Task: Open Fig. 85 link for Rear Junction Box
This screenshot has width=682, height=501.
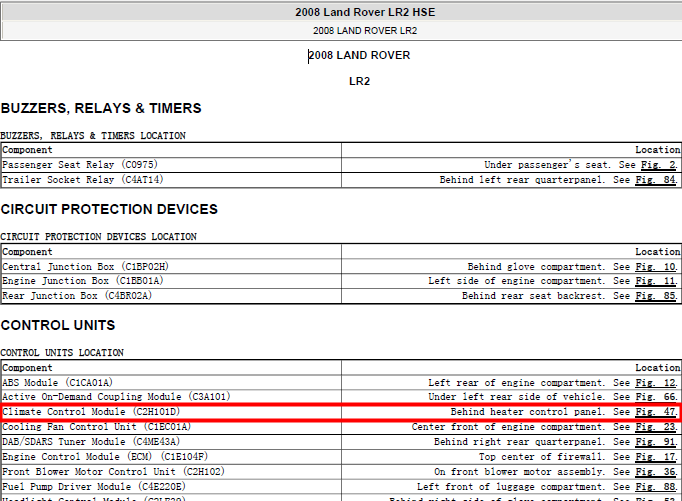Action: click(656, 296)
